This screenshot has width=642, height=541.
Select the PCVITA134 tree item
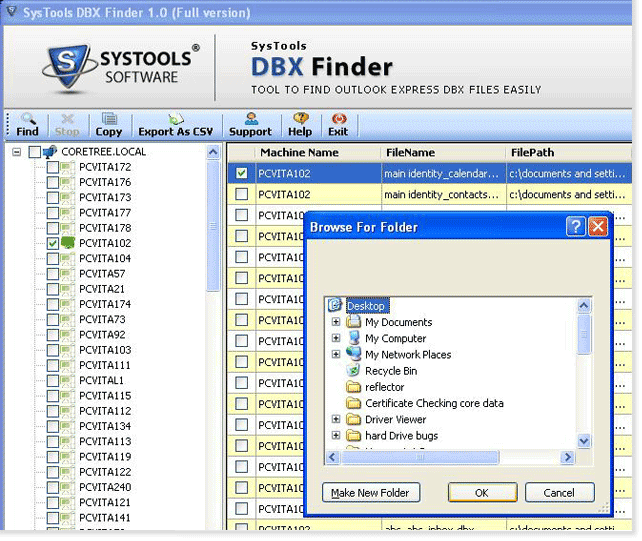point(105,426)
